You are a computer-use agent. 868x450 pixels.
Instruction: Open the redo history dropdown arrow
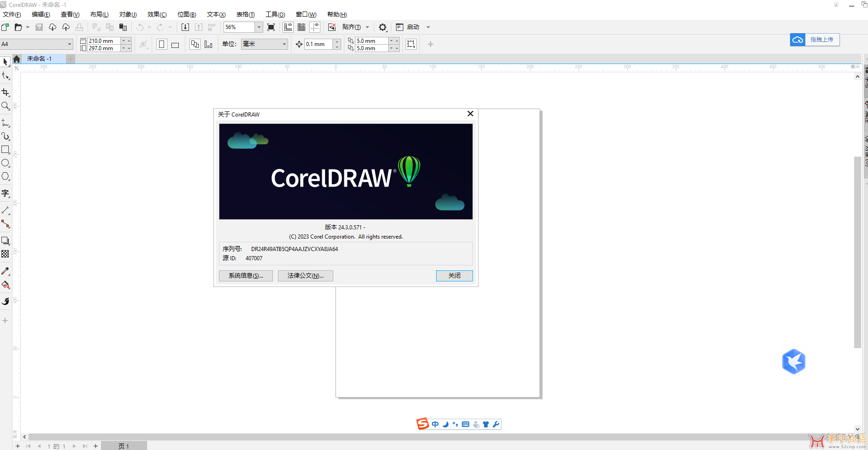tap(170, 27)
